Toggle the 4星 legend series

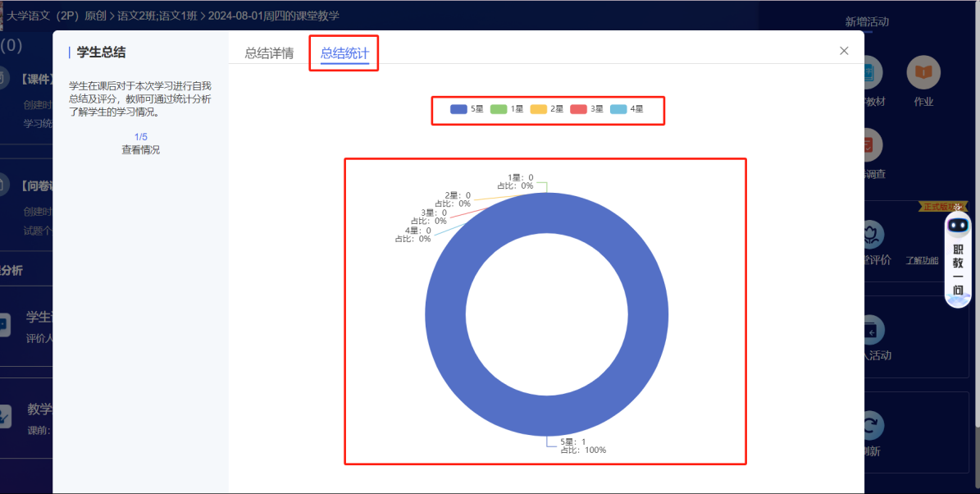(627, 109)
